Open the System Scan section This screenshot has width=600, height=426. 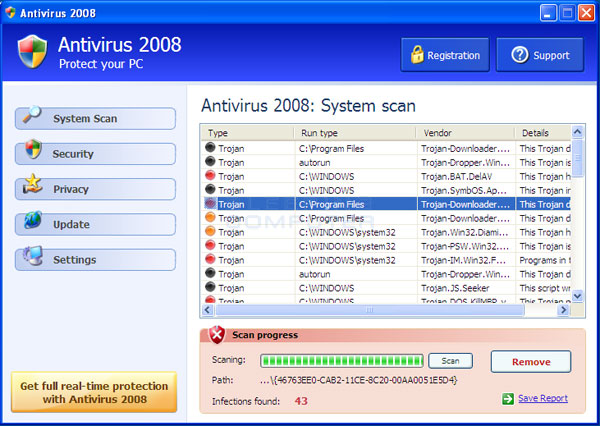[x=95, y=119]
